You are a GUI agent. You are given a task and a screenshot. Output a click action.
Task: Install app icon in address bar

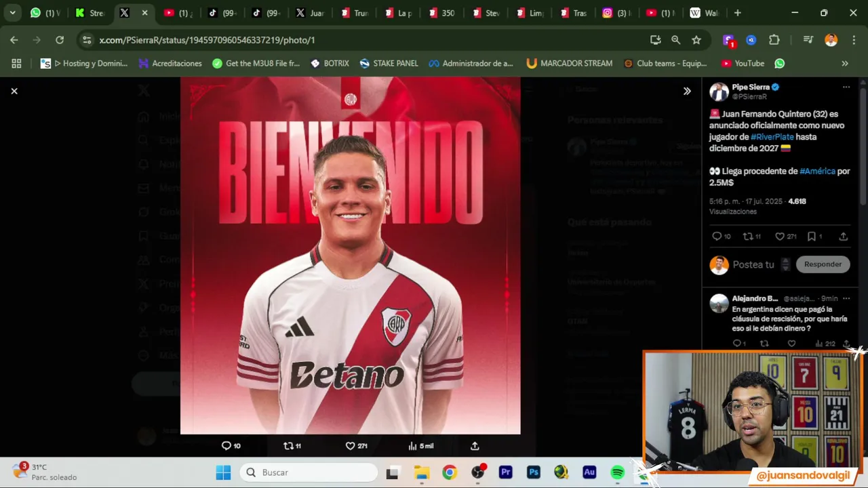[655, 40]
